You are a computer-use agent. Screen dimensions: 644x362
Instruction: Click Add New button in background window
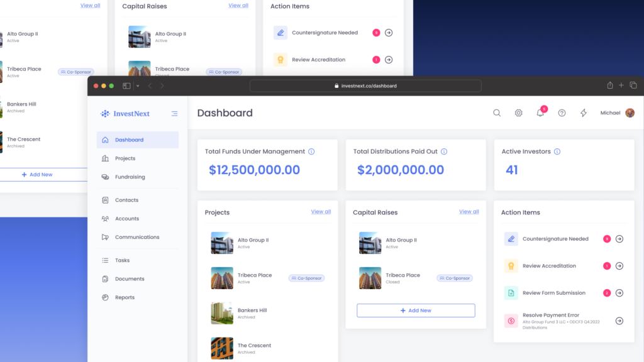[43, 175]
